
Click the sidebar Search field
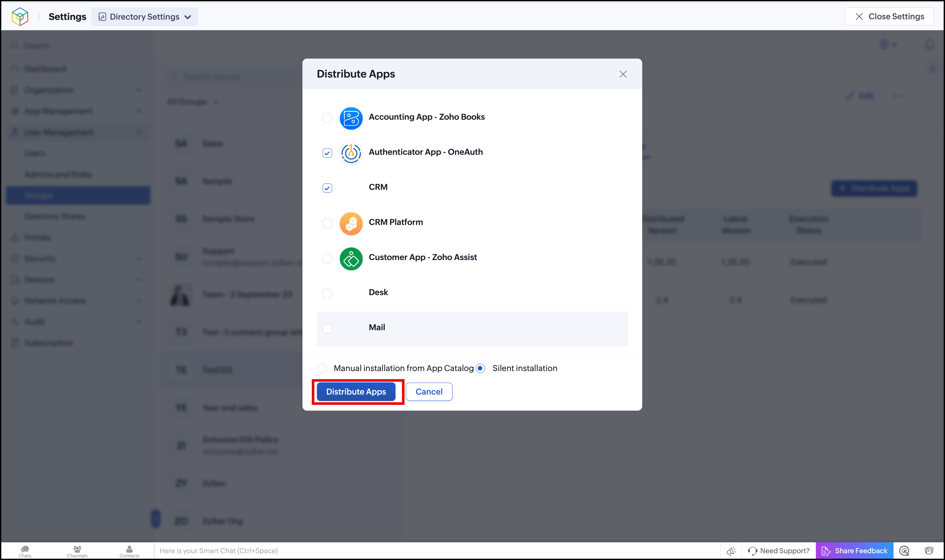78,46
